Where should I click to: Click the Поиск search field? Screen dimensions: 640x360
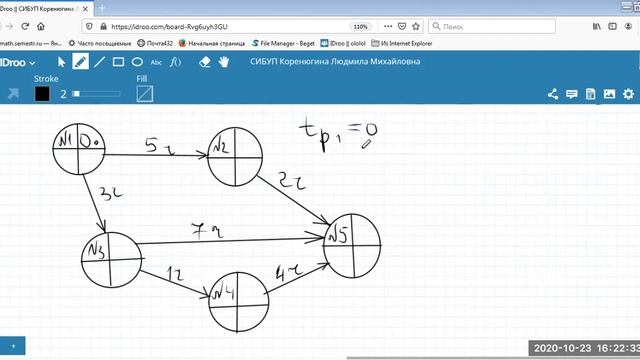(492, 27)
